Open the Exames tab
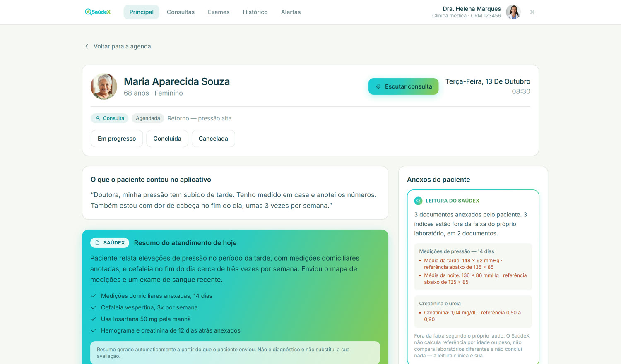 (219, 12)
